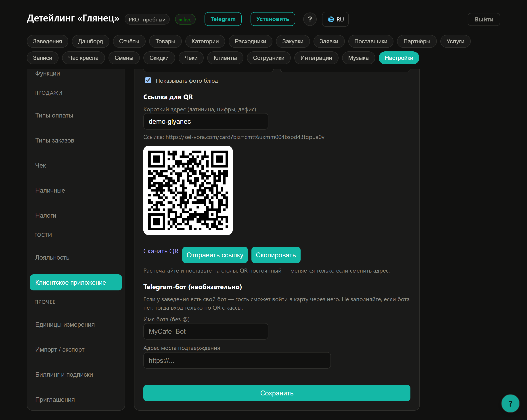Uncheck 'Показывать фото блюд' checkbox
The image size is (527, 420).
148,80
